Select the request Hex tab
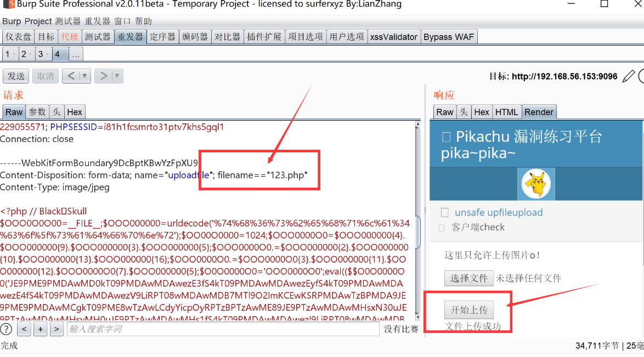The height and width of the screenshot is (357, 644). pos(75,112)
